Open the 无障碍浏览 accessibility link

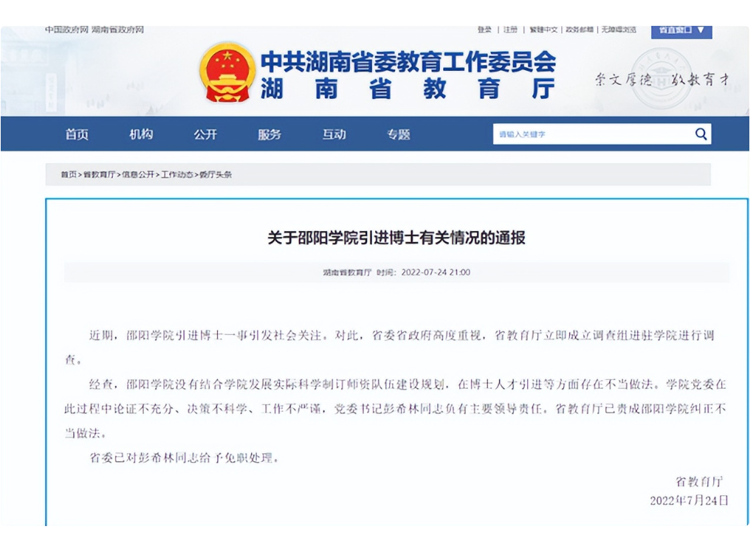pyautogui.click(x=619, y=30)
